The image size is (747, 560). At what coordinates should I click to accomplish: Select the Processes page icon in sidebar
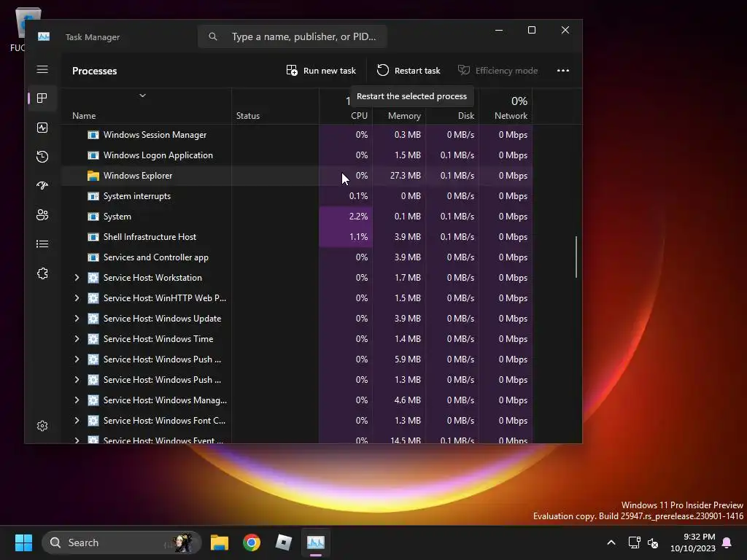click(42, 98)
